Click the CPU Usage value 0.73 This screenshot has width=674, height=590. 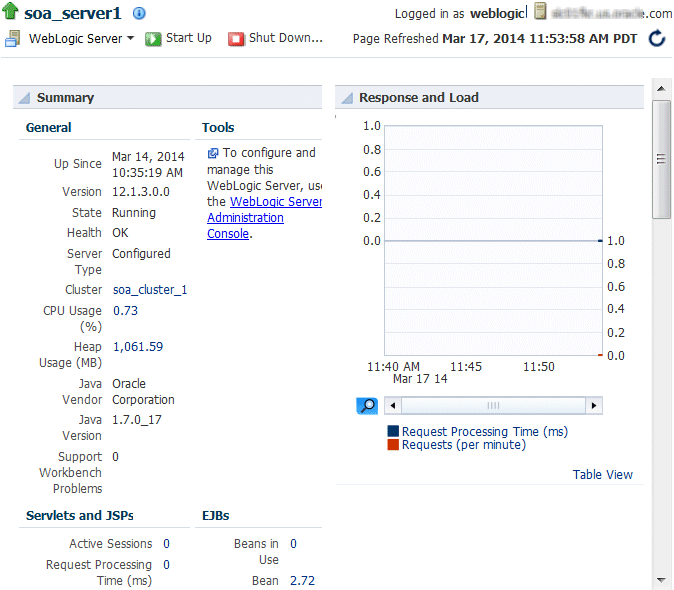[x=125, y=310]
